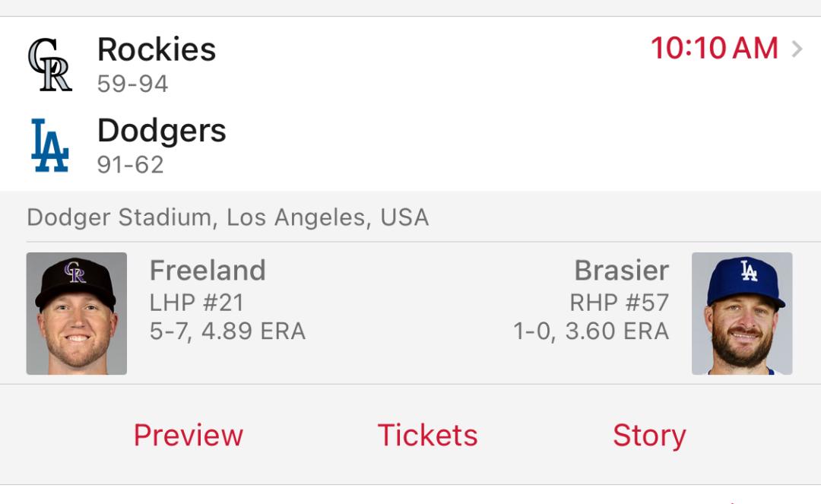Tap the Rockies team name
821x504 pixels.
coord(157,49)
